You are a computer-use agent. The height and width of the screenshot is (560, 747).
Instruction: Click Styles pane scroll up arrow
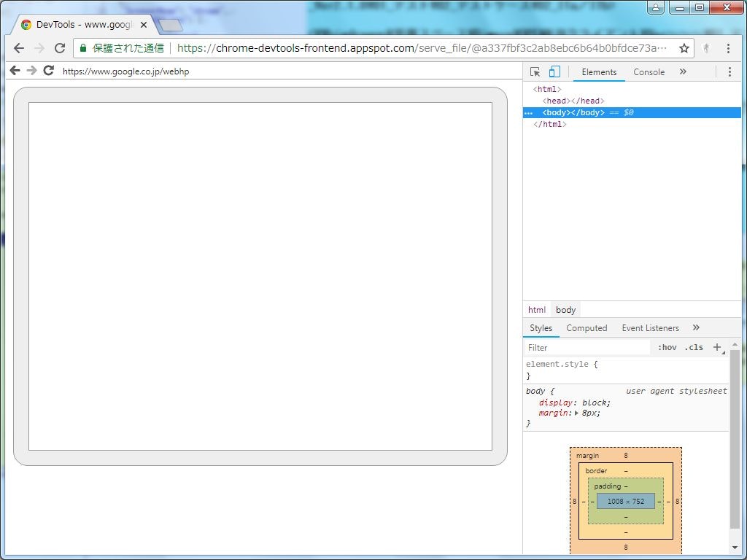coord(735,344)
